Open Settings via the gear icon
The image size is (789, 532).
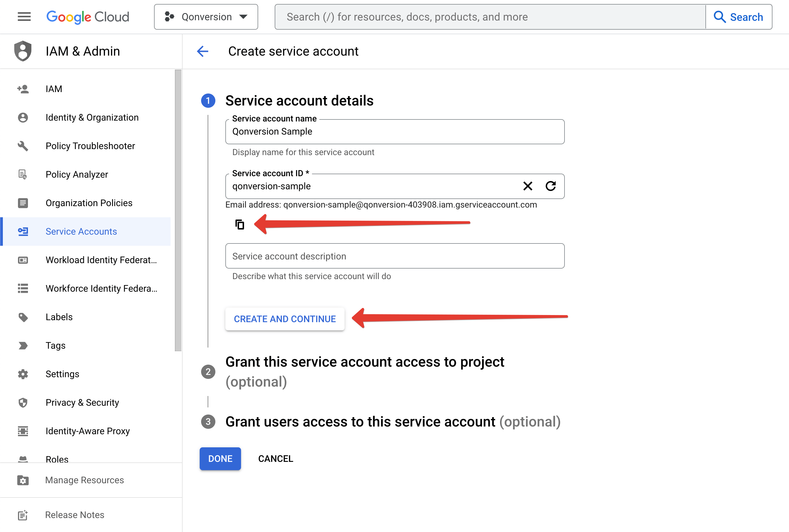(x=23, y=374)
